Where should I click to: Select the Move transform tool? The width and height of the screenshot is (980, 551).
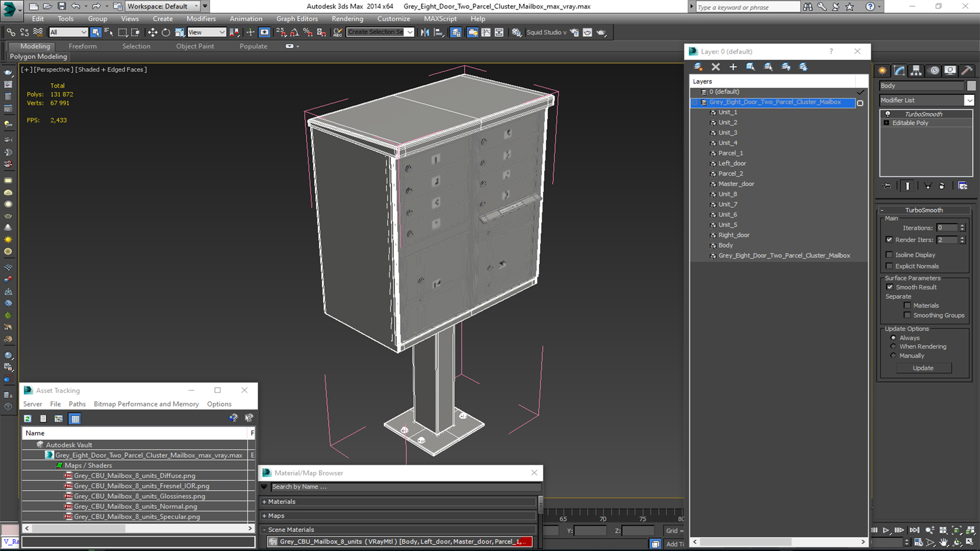click(152, 32)
